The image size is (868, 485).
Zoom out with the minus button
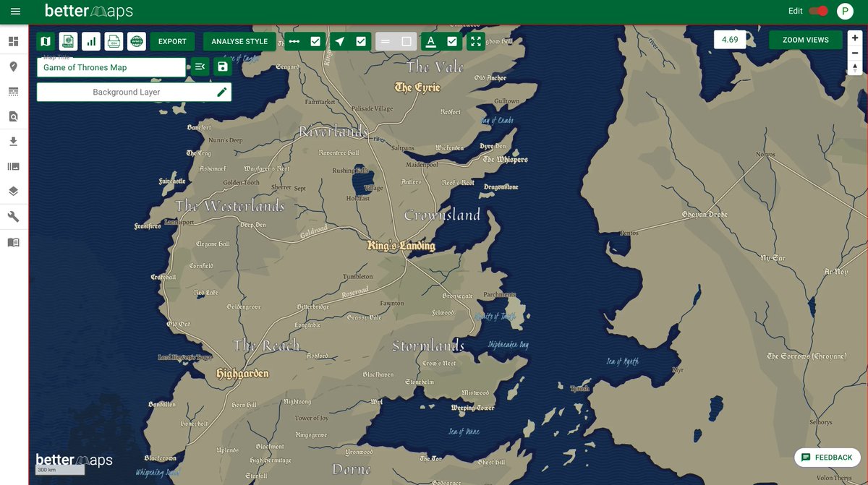(856, 53)
